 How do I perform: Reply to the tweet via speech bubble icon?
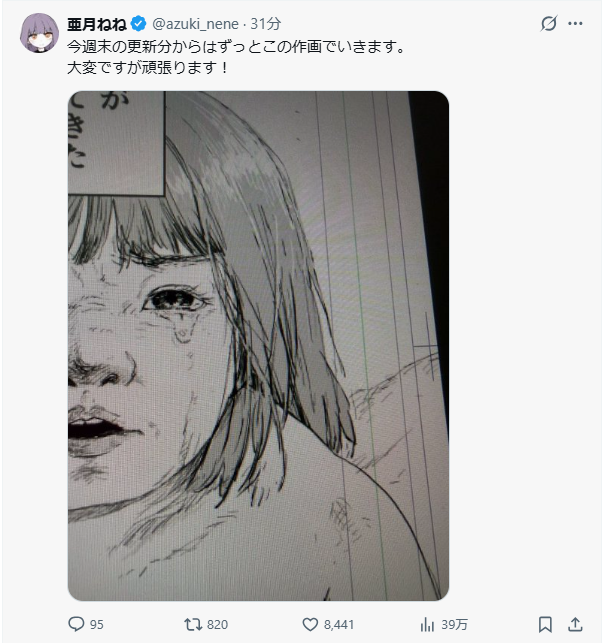[76, 624]
